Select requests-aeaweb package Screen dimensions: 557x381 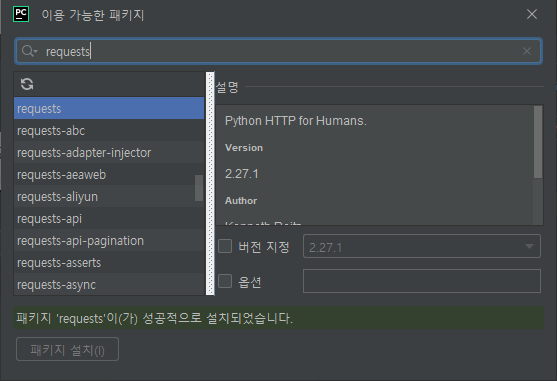point(109,174)
